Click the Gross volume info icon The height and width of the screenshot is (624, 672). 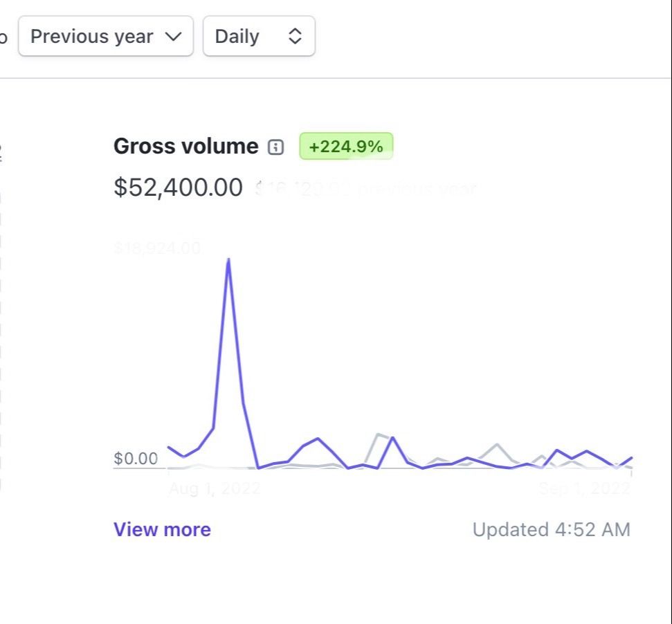[275, 147]
